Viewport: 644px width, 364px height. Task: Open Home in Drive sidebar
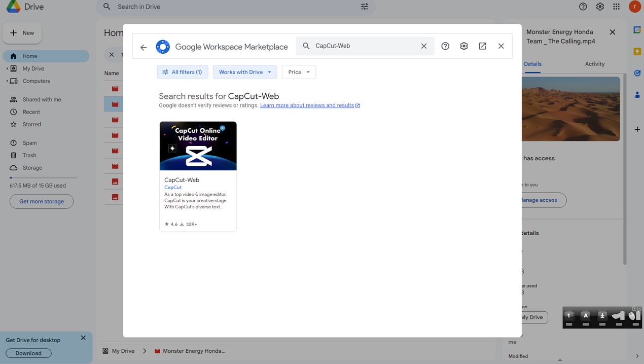46,56
